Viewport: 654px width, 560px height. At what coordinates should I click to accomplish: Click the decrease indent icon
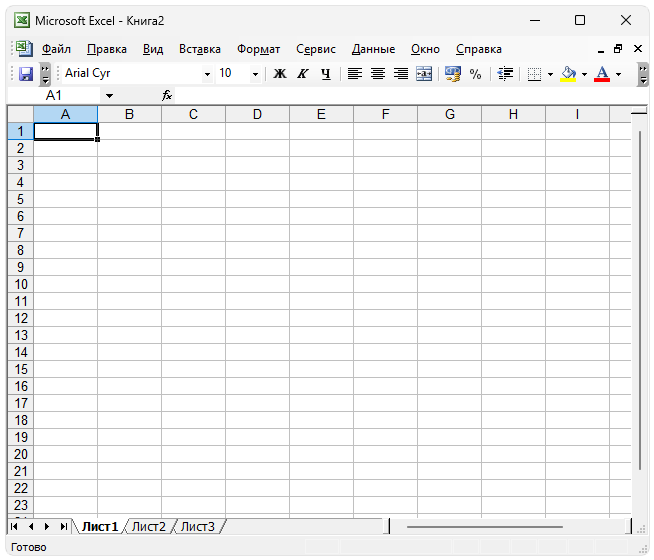tap(505, 74)
